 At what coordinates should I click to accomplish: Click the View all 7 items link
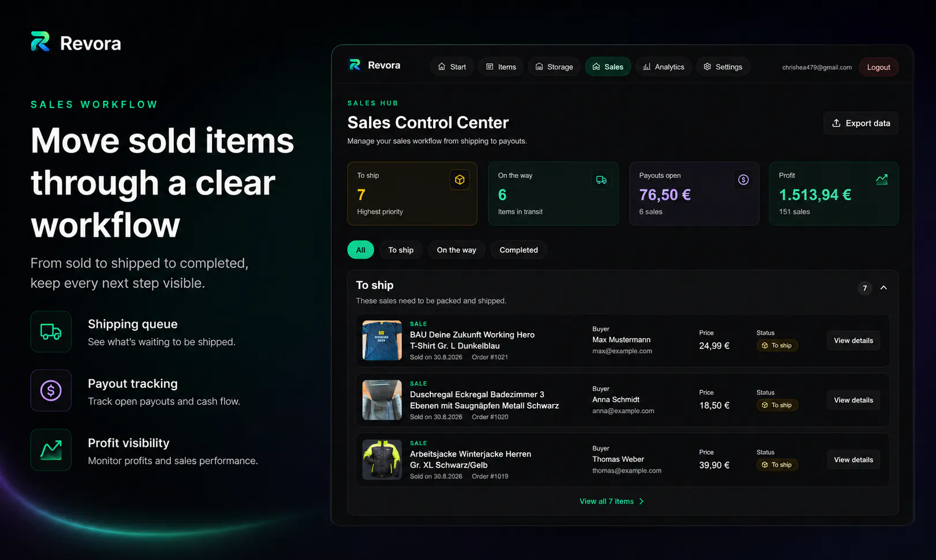606,501
